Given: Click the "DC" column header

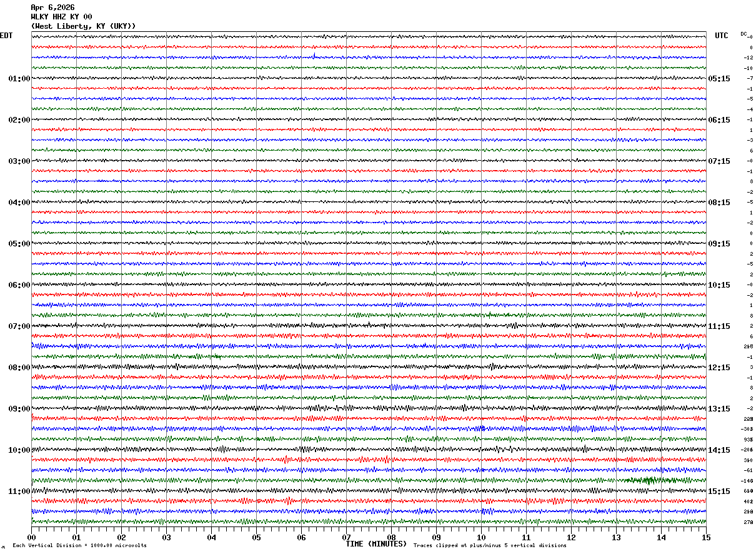Looking at the screenshot, I should (x=744, y=34).
